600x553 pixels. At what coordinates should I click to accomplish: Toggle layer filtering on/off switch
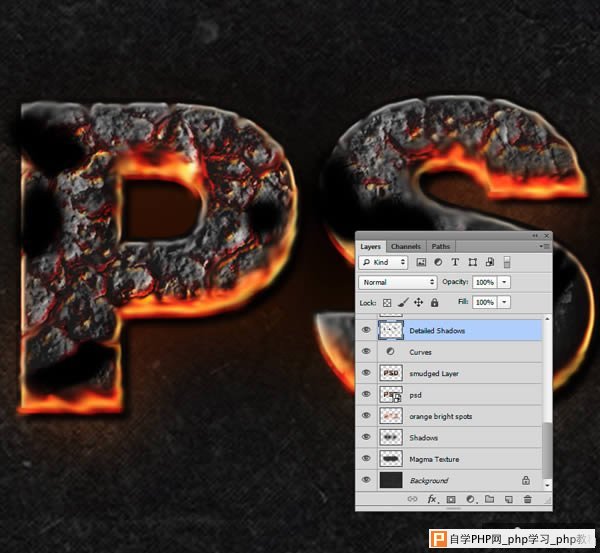click(x=507, y=262)
